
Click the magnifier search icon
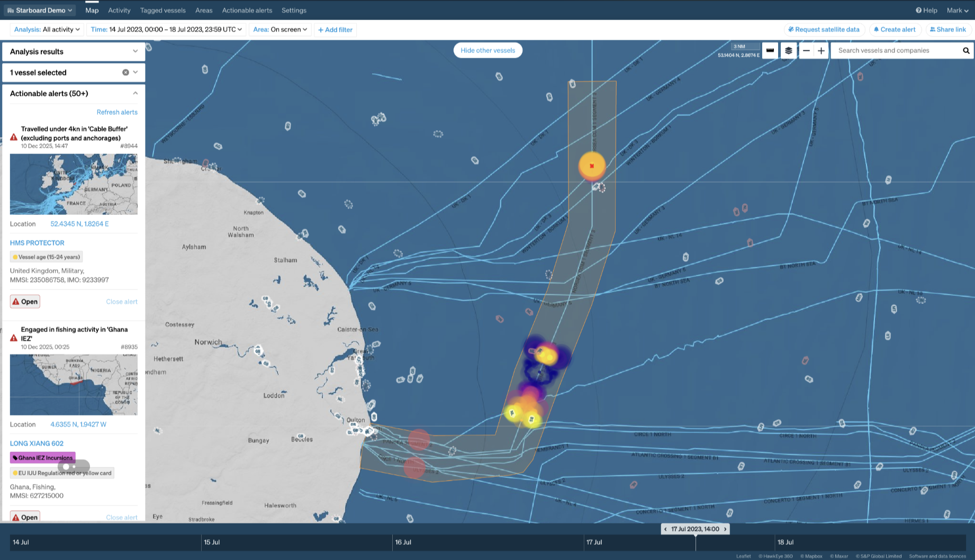click(966, 50)
